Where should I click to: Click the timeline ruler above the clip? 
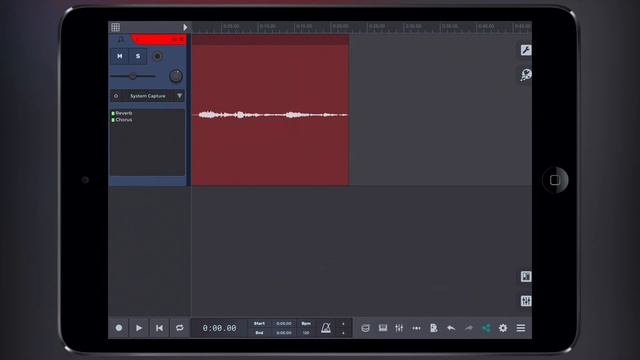(361, 27)
